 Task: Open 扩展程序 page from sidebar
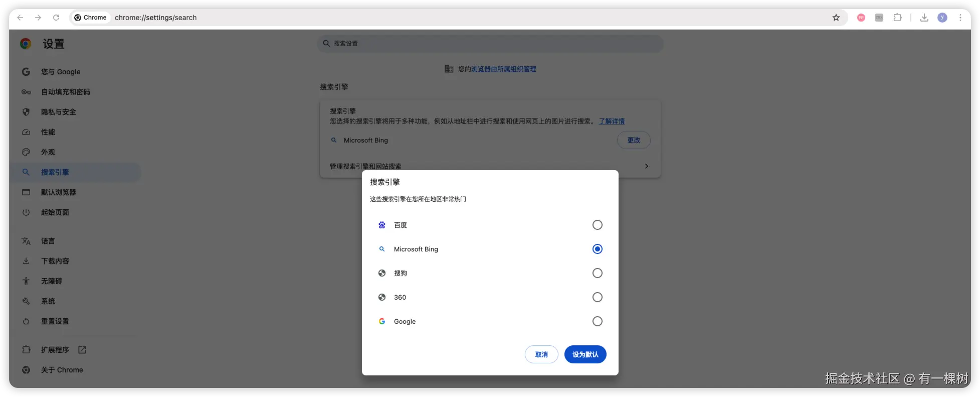point(75,350)
